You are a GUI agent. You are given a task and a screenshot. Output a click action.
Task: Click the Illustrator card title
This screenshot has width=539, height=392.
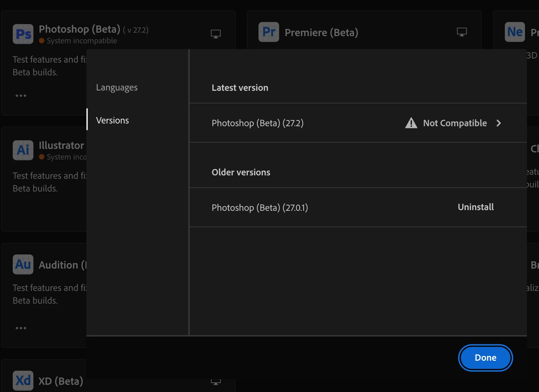tap(62, 145)
